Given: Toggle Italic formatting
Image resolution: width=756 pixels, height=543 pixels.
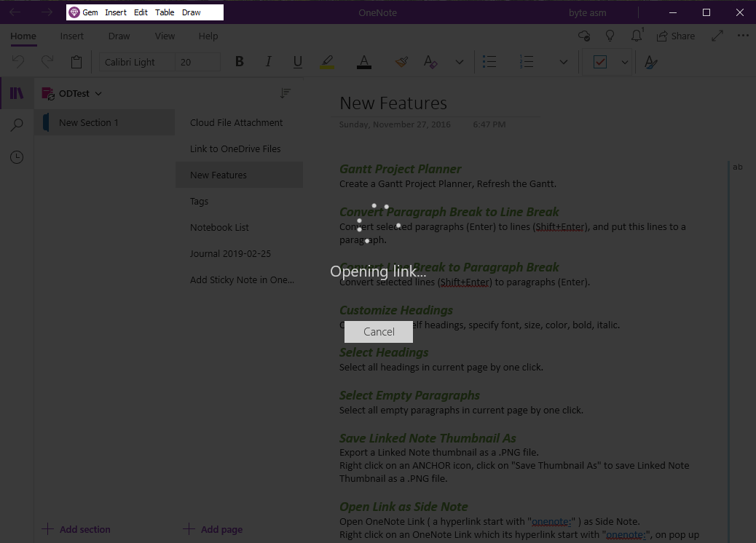Looking at the screenshot, I should [269, 62].
